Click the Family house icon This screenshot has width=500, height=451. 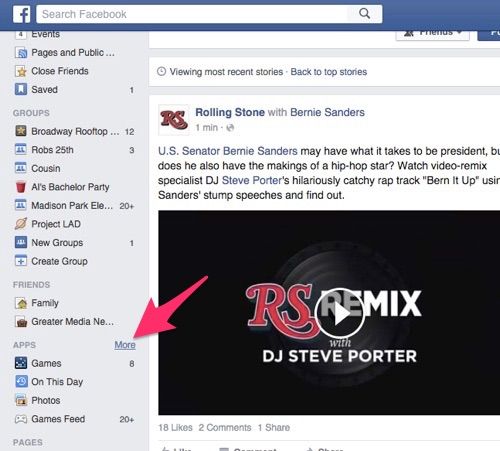click(x=21, y=303)
